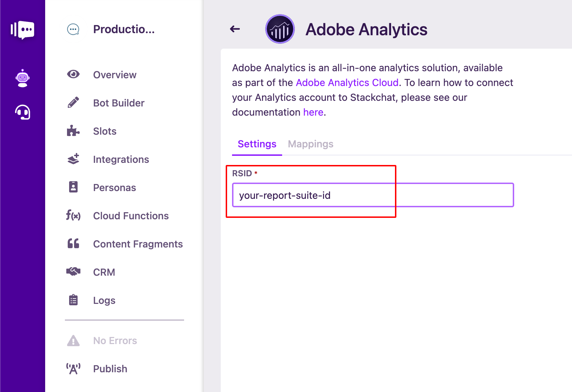Screen dimensions: 572x392
Task: Click the Slots puzzle piece icon
Action: (73, 131)
